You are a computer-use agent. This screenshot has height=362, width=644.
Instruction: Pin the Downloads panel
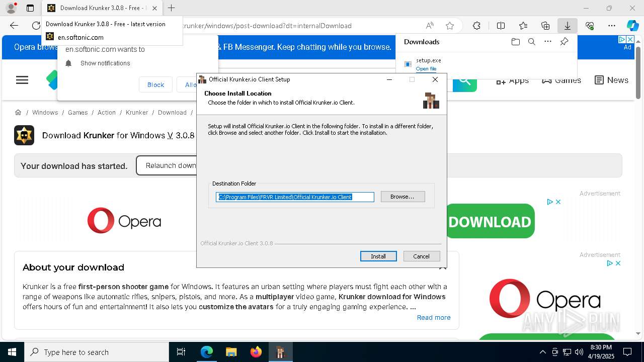564,42
